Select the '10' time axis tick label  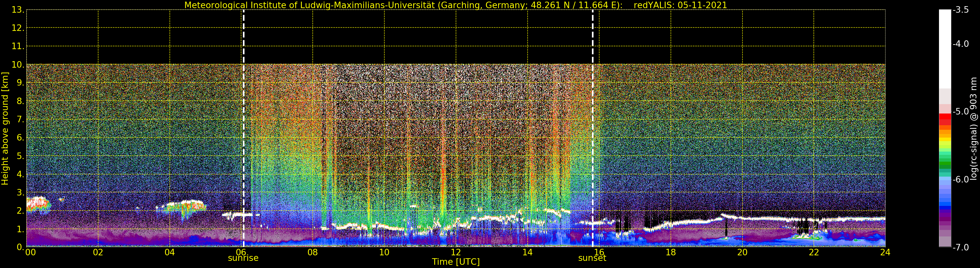pyautogui.click(x=384, y=252)
